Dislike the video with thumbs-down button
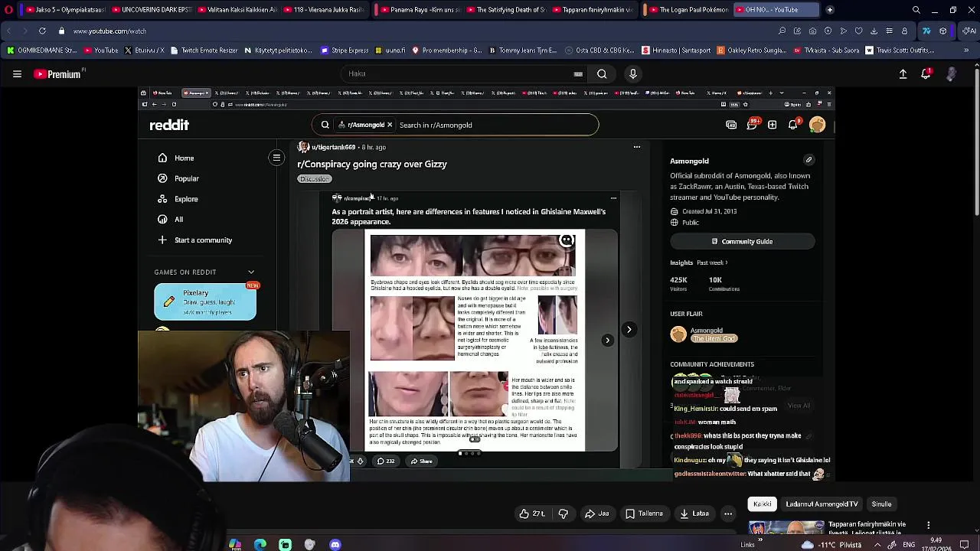980x551 pixels. point(563,514)
